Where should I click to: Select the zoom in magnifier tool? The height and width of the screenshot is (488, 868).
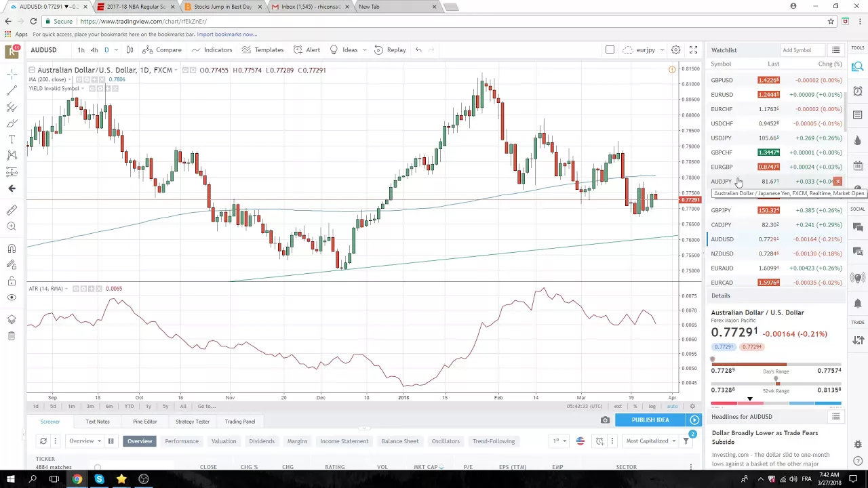(12, 226)
